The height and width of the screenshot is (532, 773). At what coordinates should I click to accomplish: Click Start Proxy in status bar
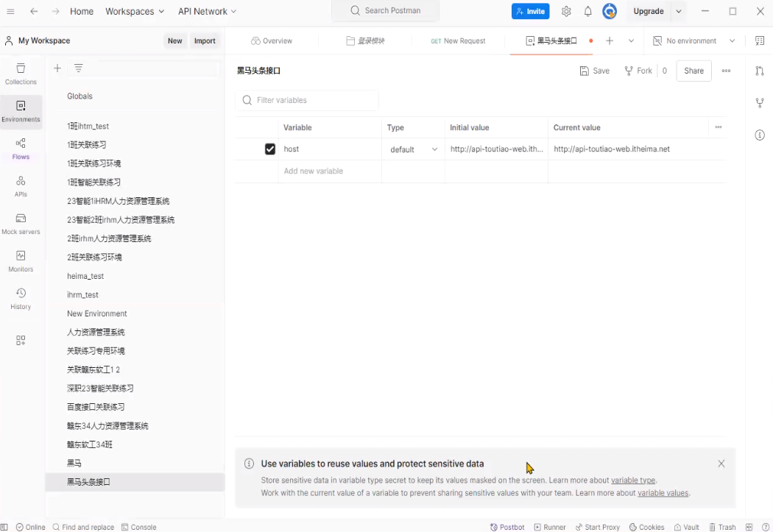click(598, 527)
